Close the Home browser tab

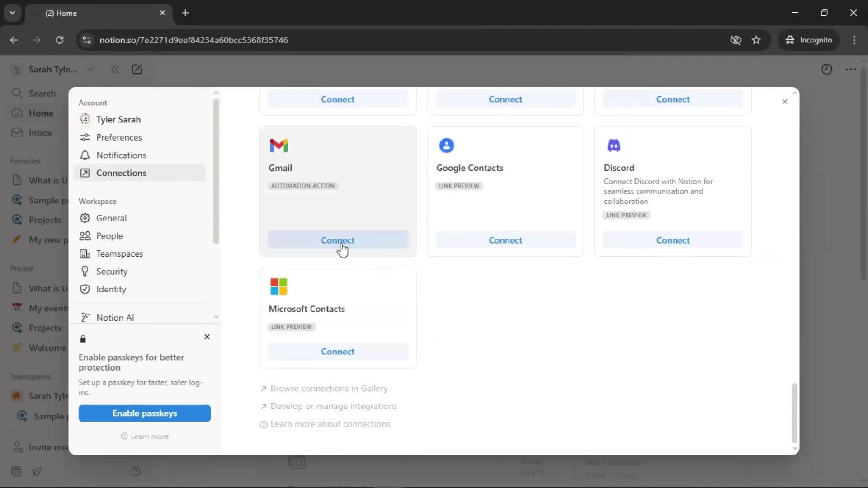coord(162,13)
